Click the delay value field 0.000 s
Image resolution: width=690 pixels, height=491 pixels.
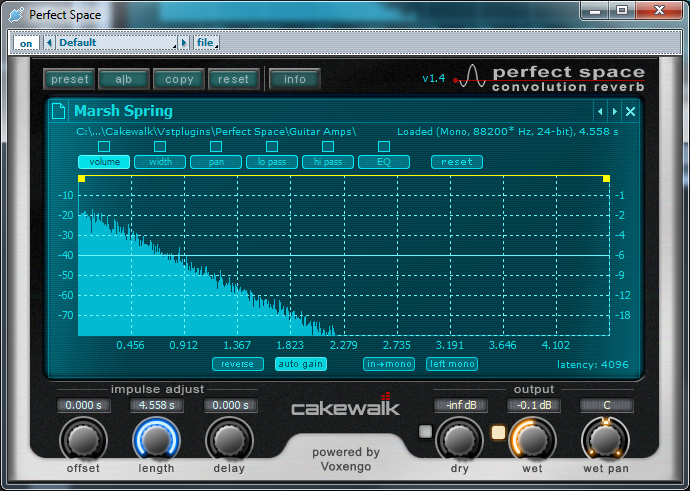[x=230, y=405]
